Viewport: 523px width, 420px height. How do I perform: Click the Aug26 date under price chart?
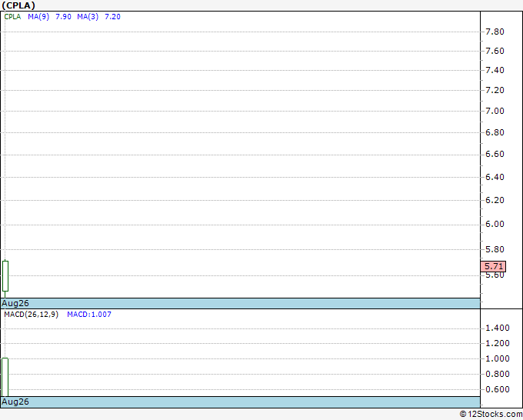click(x=15, y=304)
